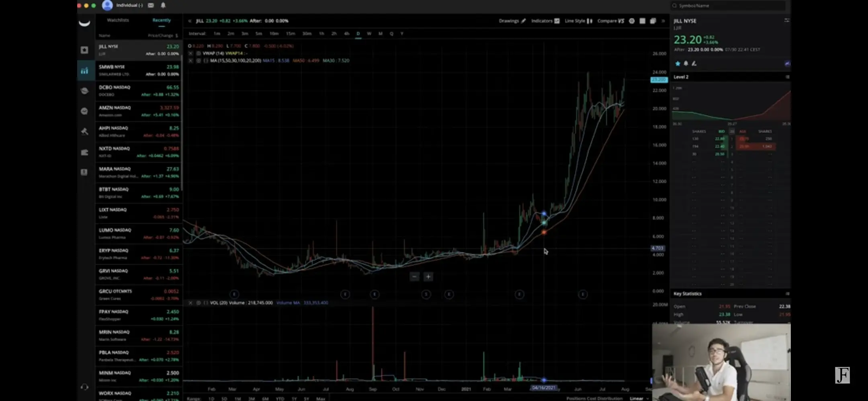The width and height of the screenshot is (868, 401).
Task: Remove the MA indicator
Action: point(190,61)
